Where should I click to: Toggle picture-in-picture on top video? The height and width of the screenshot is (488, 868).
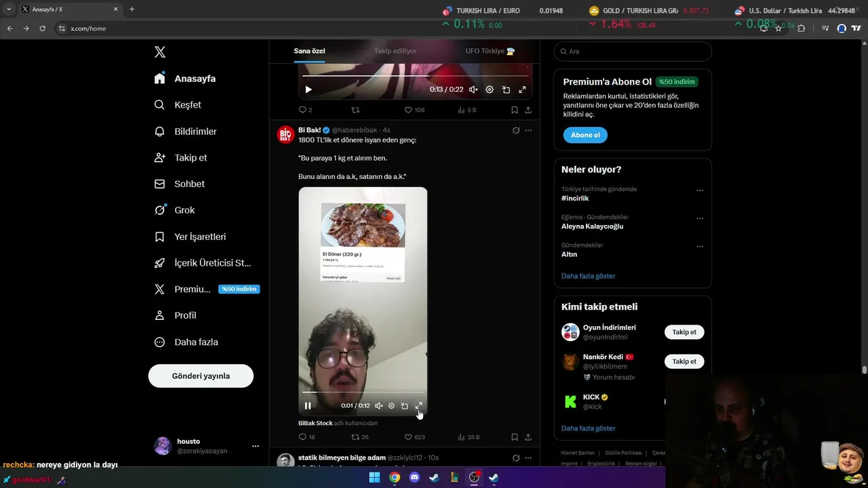pyautogui.click(x=506, y=89)
